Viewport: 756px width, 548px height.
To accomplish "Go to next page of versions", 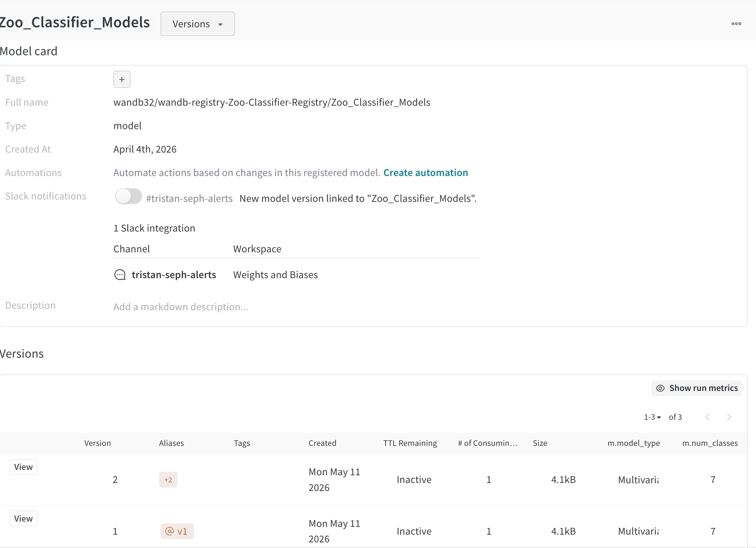I will (729, 417).
